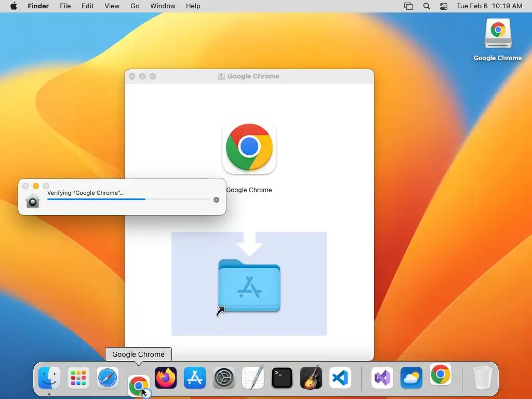Image resolution: width=532 pixels, height=399 pixels.
Task: Launch GarageBand from the Dock
Action: (311, 378)
